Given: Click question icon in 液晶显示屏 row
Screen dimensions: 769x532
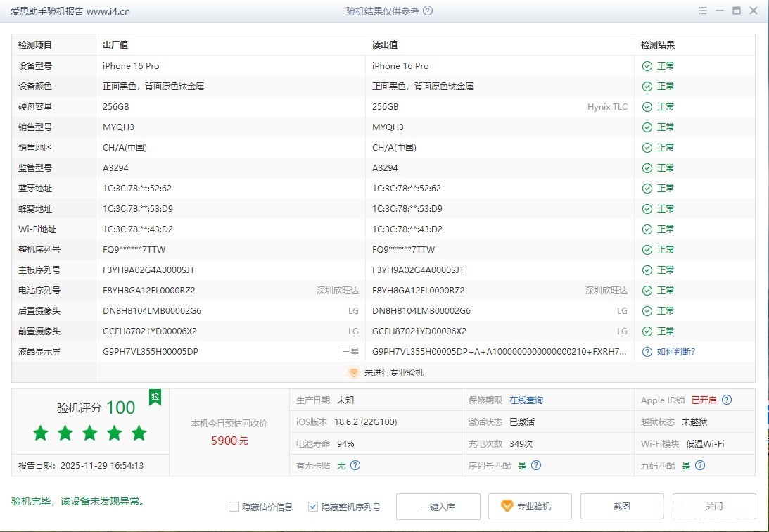Looking at the screenshot, I should (647, 352).
